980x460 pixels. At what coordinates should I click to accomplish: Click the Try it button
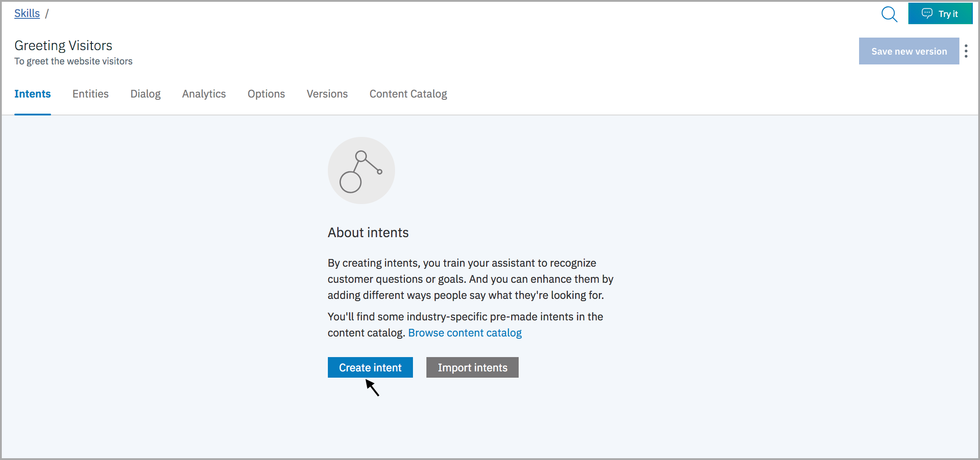click(x=941, y=13)
